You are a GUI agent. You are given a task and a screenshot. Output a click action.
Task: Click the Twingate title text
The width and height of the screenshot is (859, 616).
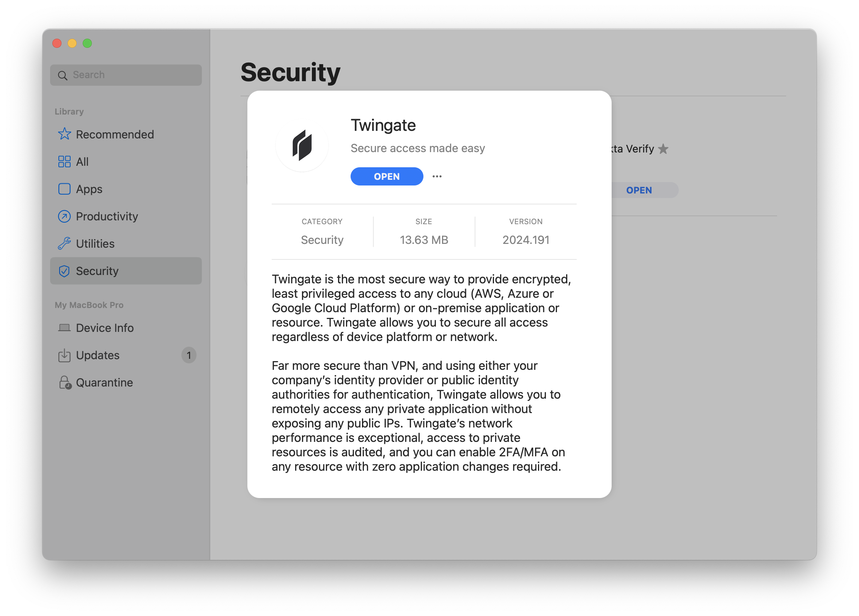383,126
